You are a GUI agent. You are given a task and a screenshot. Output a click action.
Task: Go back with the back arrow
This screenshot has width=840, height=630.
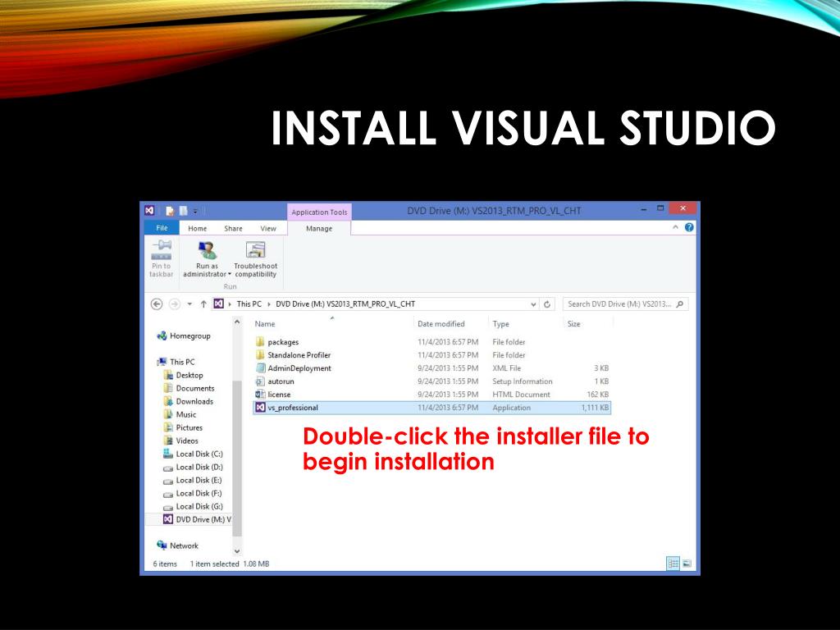point(157,304)
